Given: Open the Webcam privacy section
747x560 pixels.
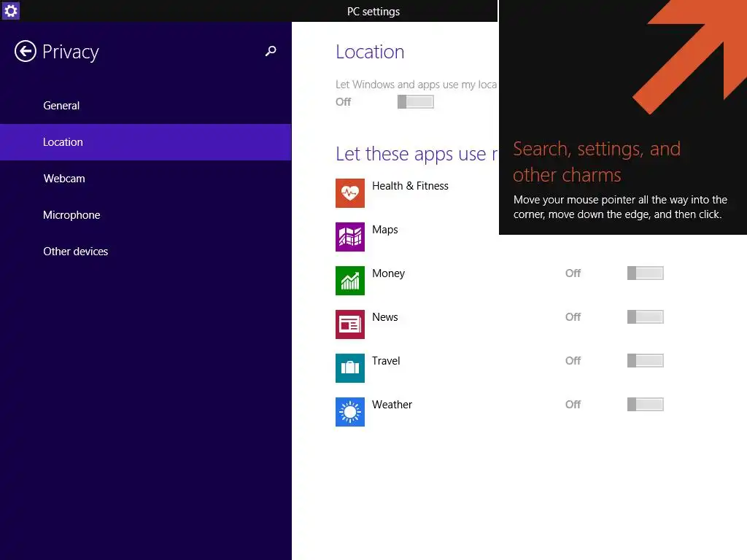Looking at the screenshot, I should point(146,179).
